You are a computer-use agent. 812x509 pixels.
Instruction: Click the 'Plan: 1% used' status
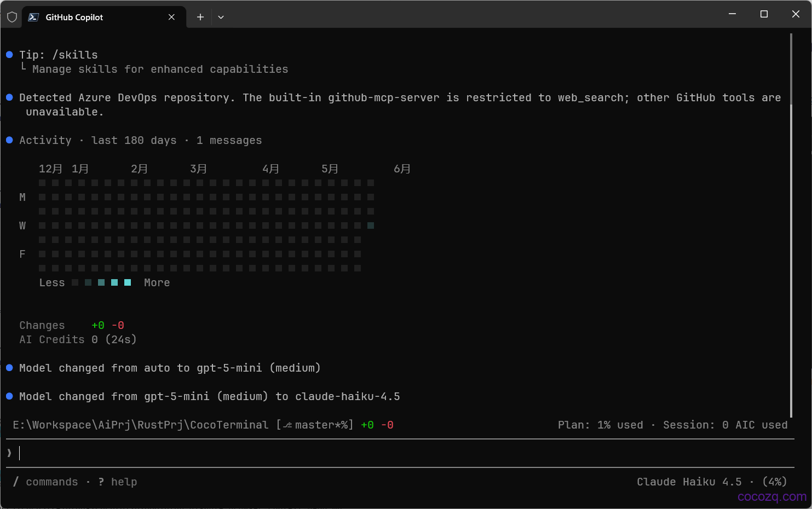(x=601, y=425)
